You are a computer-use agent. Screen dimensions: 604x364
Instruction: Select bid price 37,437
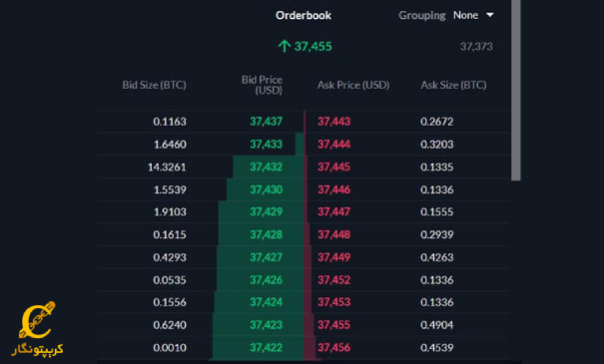267,122
